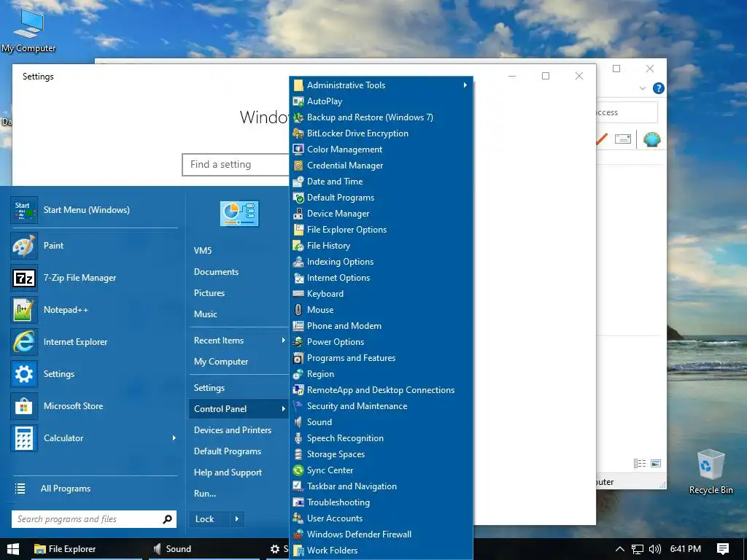Open Speech Recognition
Screen dimensions: 747x560
pyautogui.click(x=381, y=438)
